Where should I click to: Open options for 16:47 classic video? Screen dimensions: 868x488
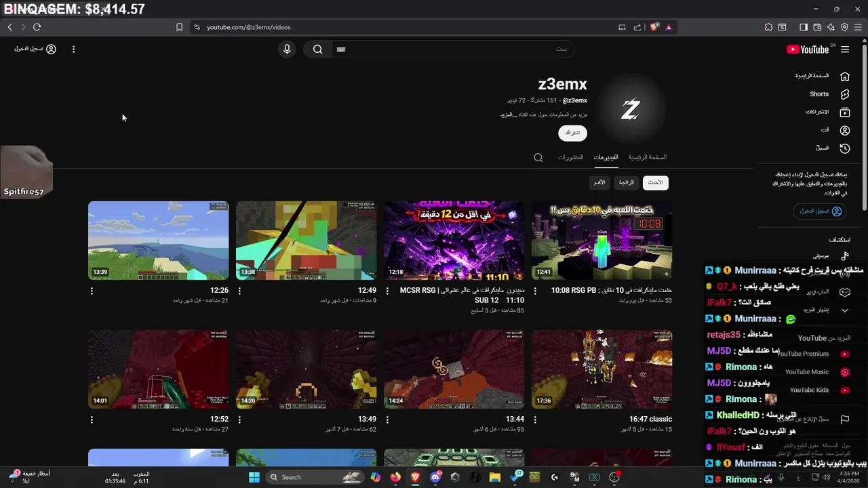pyautogui.click(x=535, y=420)
